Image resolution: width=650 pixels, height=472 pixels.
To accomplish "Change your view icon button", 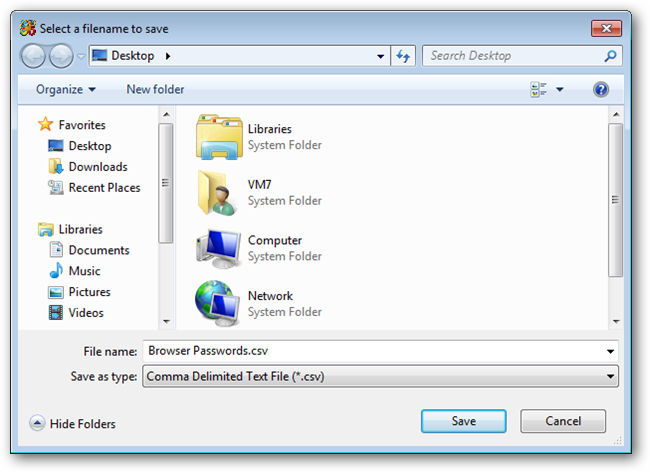I will (538, 90).
